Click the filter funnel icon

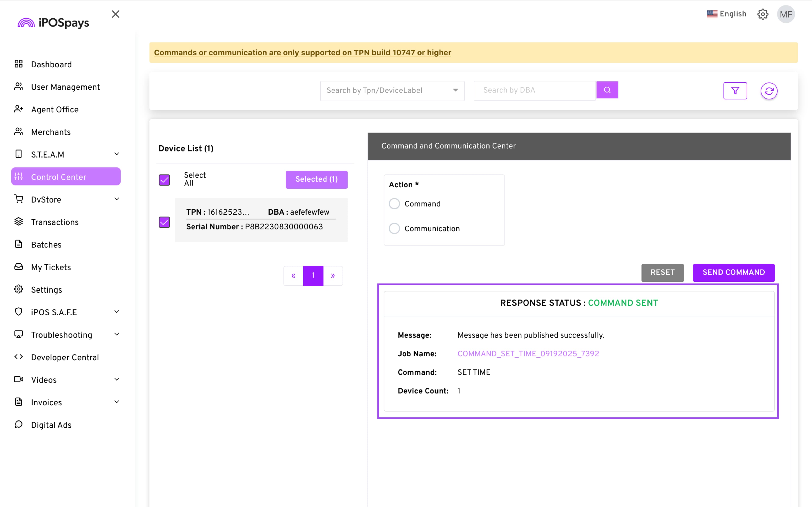click(735, 91)
